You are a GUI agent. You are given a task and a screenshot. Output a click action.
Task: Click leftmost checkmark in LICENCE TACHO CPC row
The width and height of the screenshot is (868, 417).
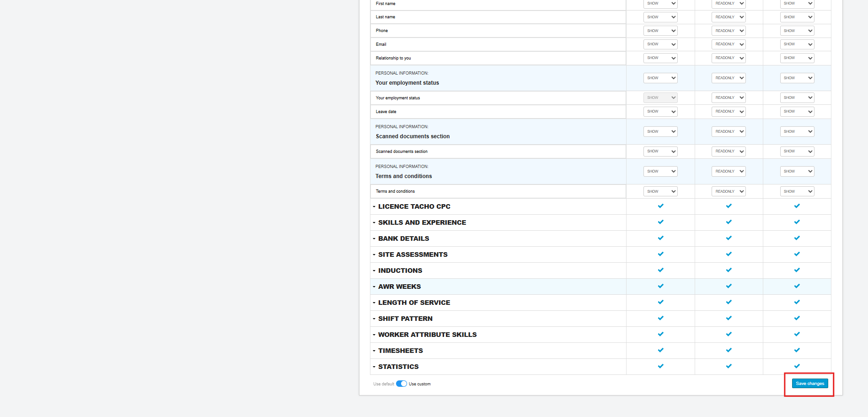(x=660, y=206)
